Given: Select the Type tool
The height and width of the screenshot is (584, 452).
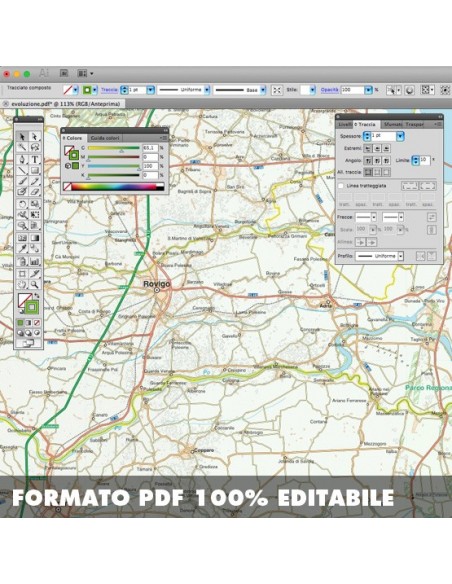Looking at the screenshot, I should click(x=35, y=159).
